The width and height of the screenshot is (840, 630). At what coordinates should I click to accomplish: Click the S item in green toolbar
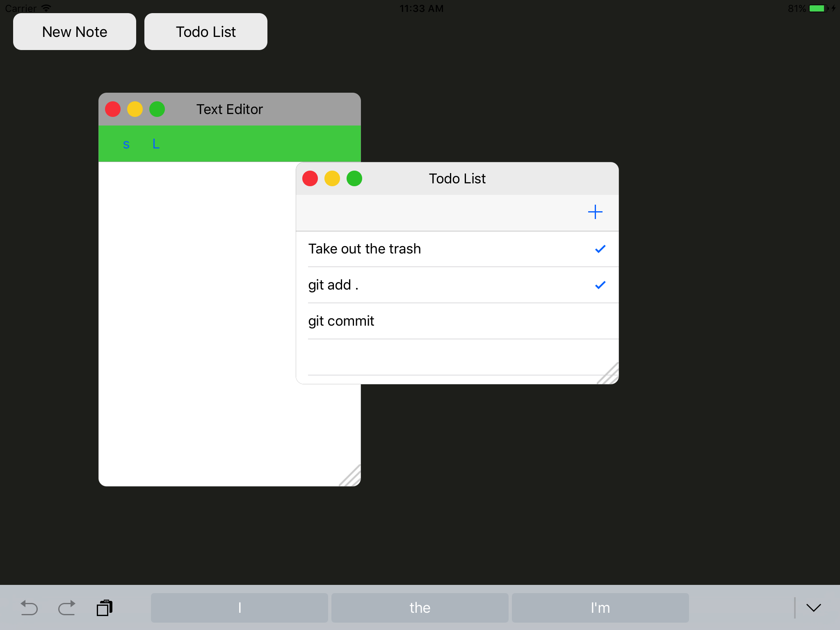[x=126, y=144]
